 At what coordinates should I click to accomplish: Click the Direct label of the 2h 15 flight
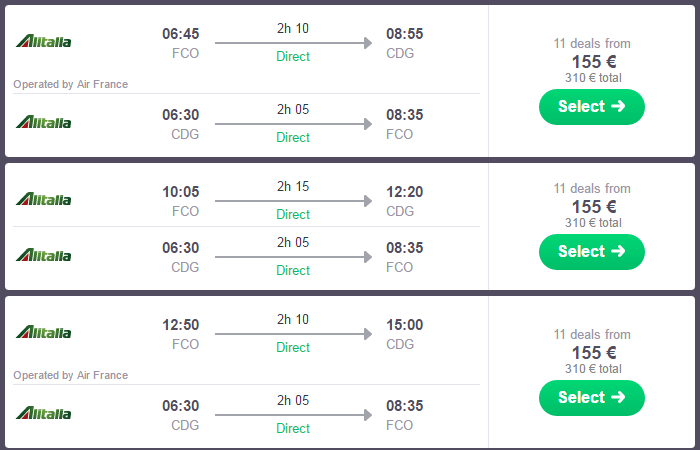pyautogui.click(x=293, y=214)
